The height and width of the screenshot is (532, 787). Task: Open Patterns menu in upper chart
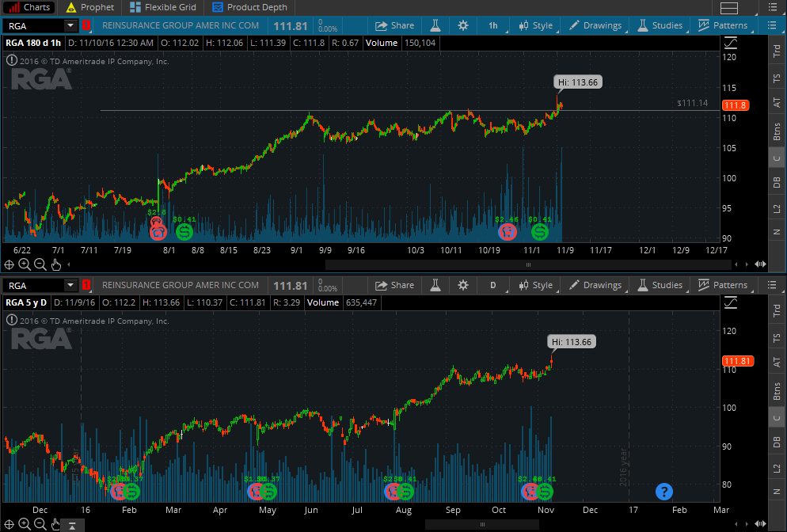tap(723, 25)
